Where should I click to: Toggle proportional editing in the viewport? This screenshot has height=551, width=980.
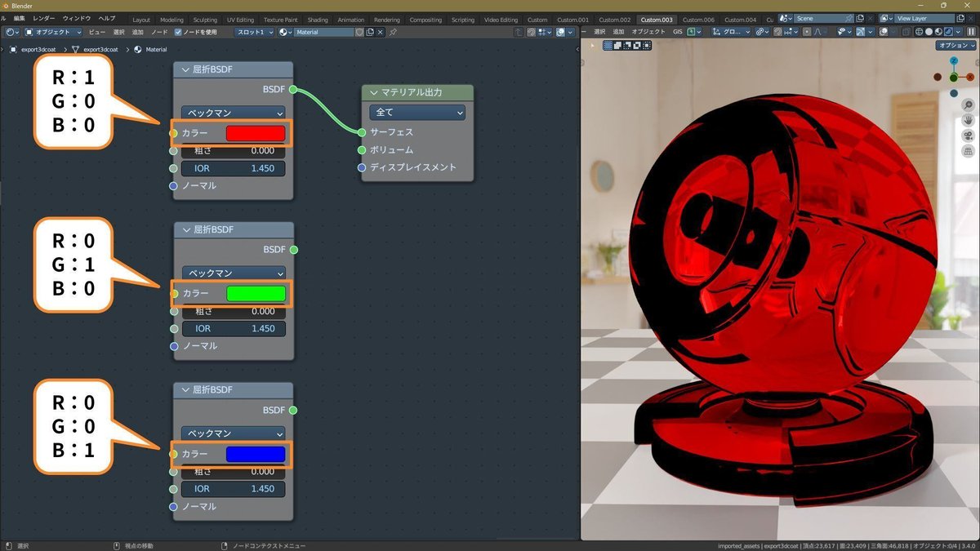(807, 32)
